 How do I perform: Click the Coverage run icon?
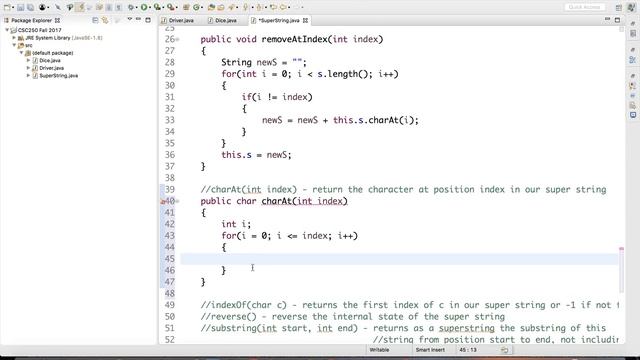(157, 7)
